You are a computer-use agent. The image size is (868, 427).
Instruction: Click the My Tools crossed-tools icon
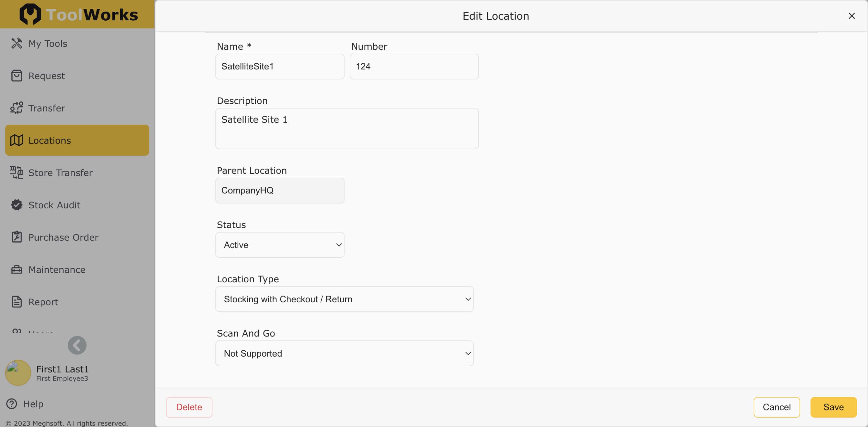pyautogui.click(x=16, y=44)
